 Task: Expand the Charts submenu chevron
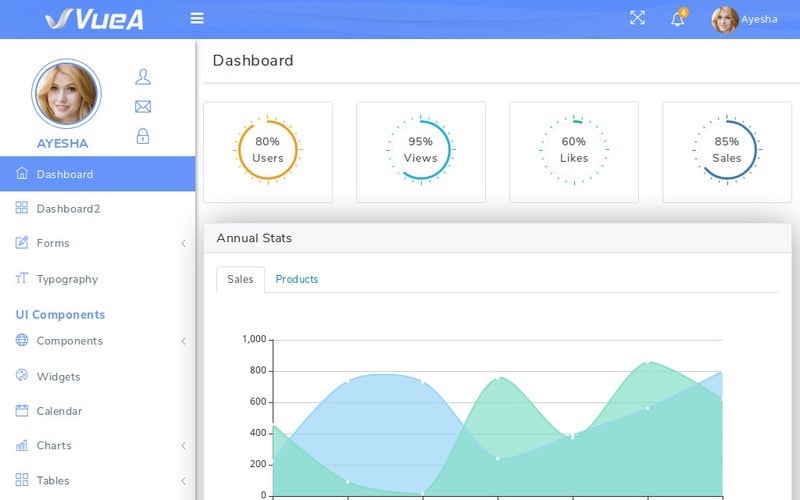(x=183, y=446)
